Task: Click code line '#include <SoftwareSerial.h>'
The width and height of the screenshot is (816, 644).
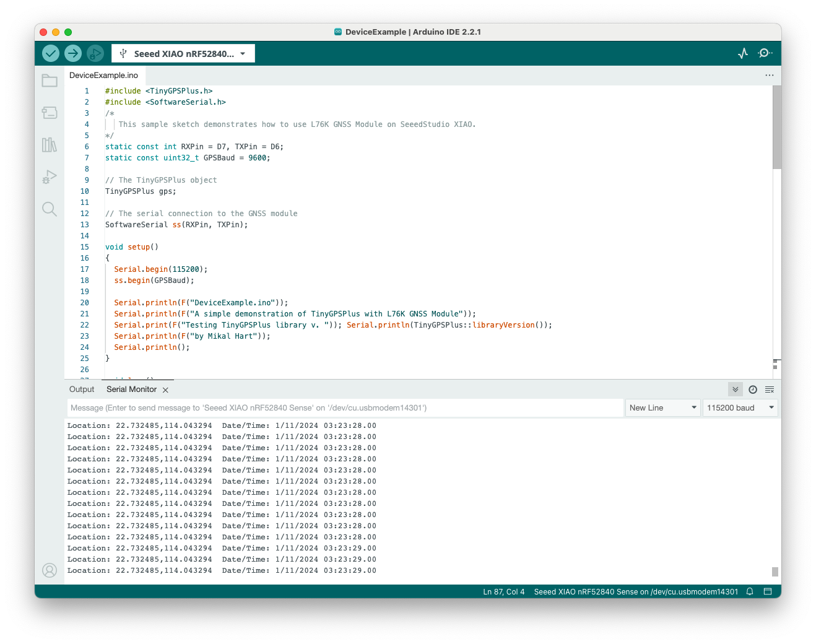Action: click(165, 102)
